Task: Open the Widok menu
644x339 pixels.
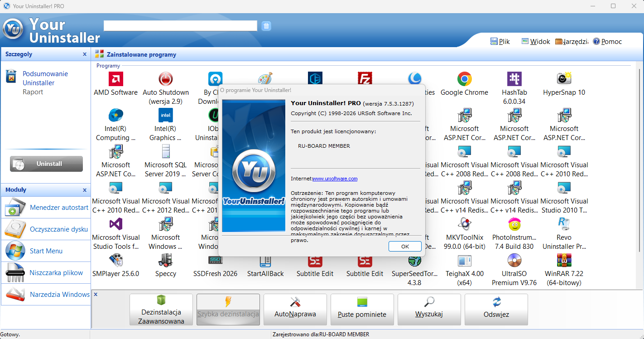Action: 536,42
